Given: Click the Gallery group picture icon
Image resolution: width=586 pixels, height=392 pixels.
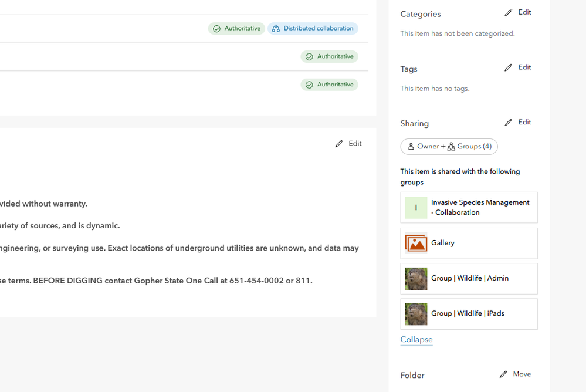Looking at the screenshot, I should coord(416,243).
